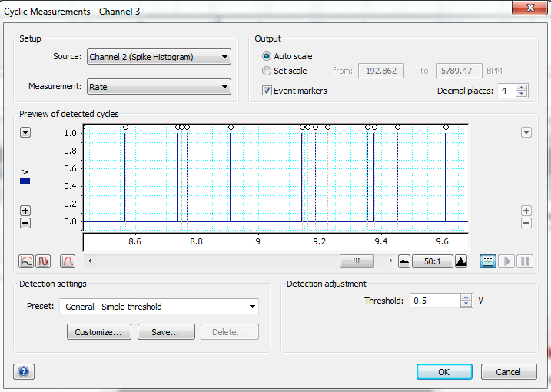Click left vertical zoom-out minus button
This screenshot has width=551, height=392.
point(25,223)
